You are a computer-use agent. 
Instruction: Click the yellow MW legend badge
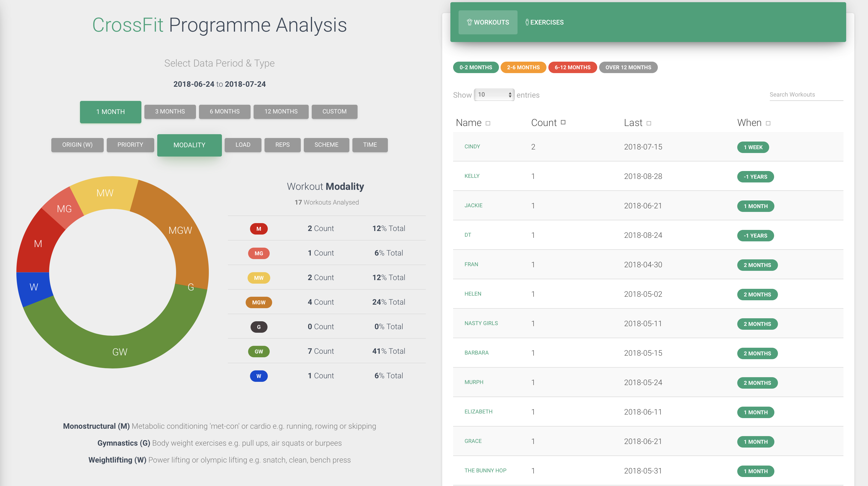click(258, 278)
